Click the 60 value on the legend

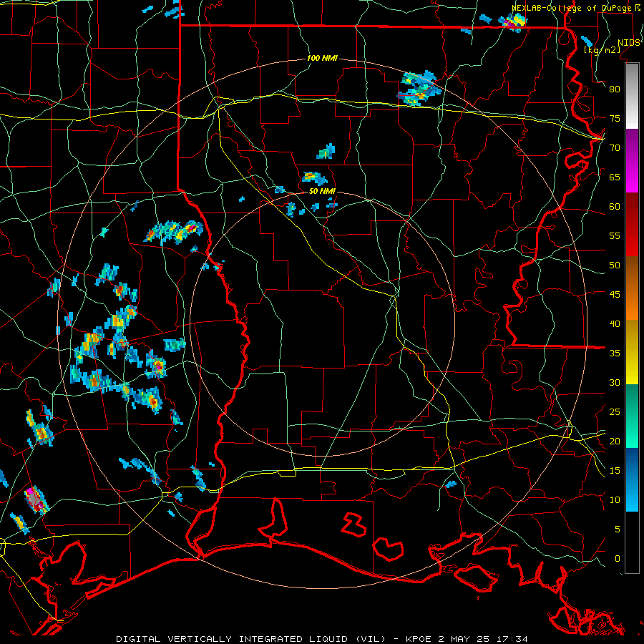615,207
